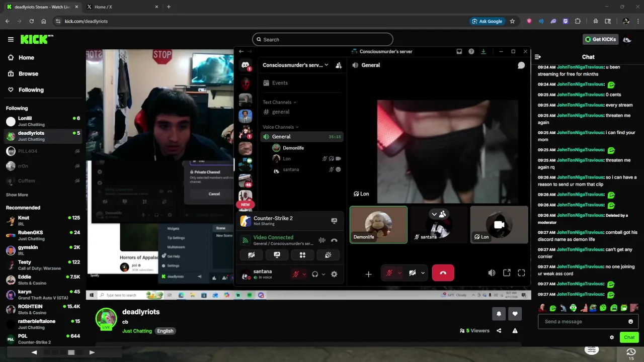Adjust call volume speaker icon

tap(492, 273)
